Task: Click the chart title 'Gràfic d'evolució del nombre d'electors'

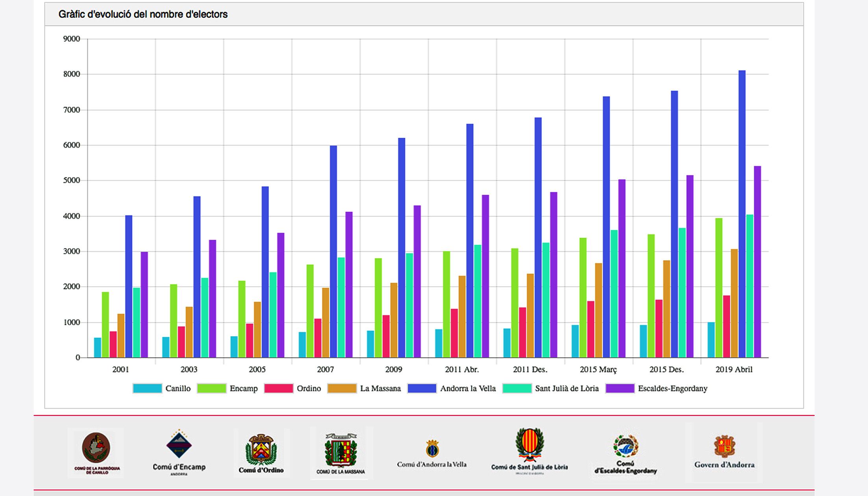Action: coord(143,15)
